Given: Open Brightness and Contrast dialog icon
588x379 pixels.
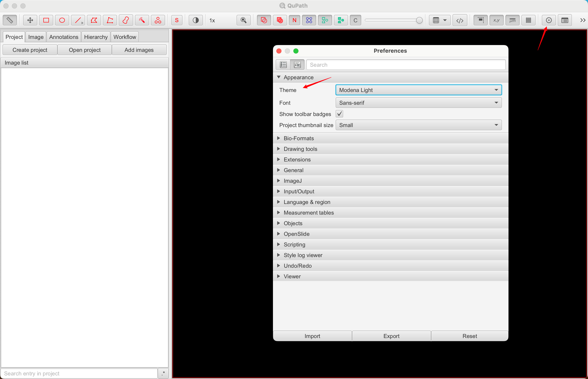Looking at the screenshot, I should [x=196, y=20].
